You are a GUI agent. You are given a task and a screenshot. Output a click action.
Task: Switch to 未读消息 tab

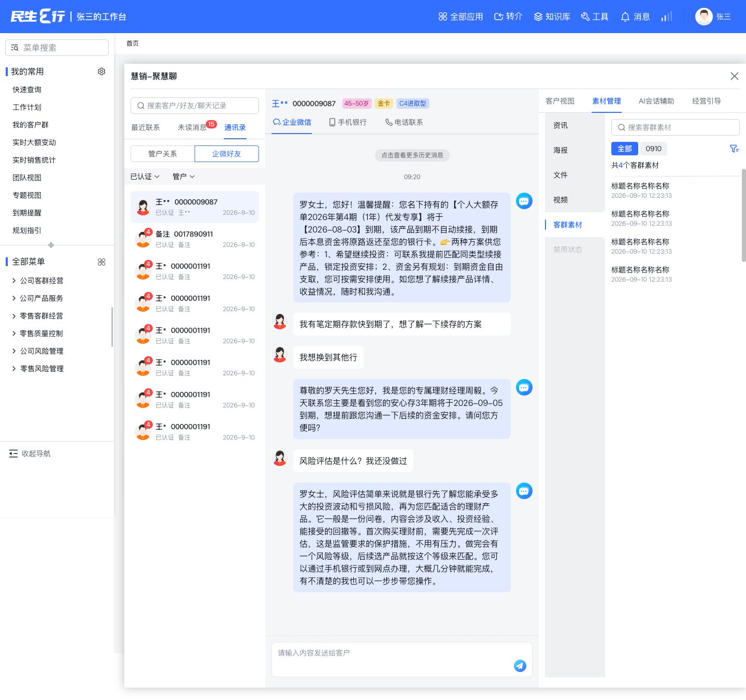tap(192, 127)
